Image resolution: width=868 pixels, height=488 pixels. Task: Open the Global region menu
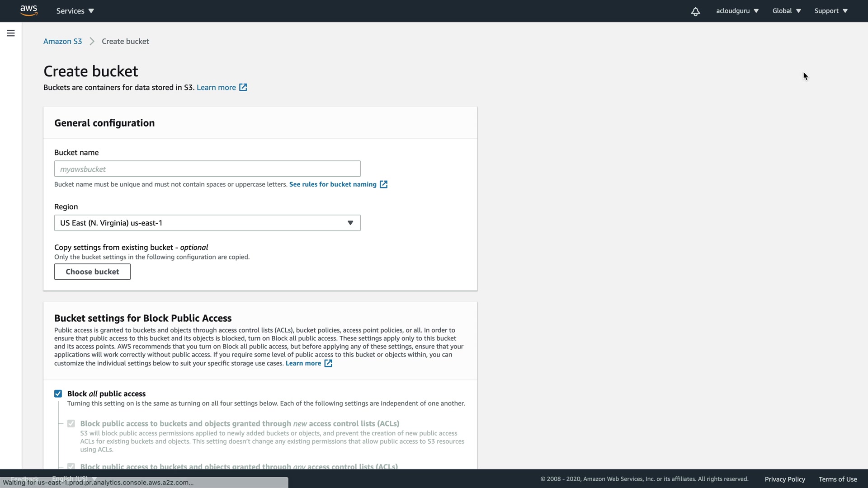(x=786, y=11)
